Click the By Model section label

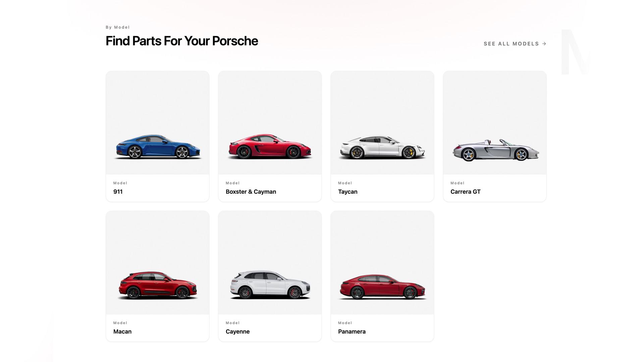(x=118, y=27)
